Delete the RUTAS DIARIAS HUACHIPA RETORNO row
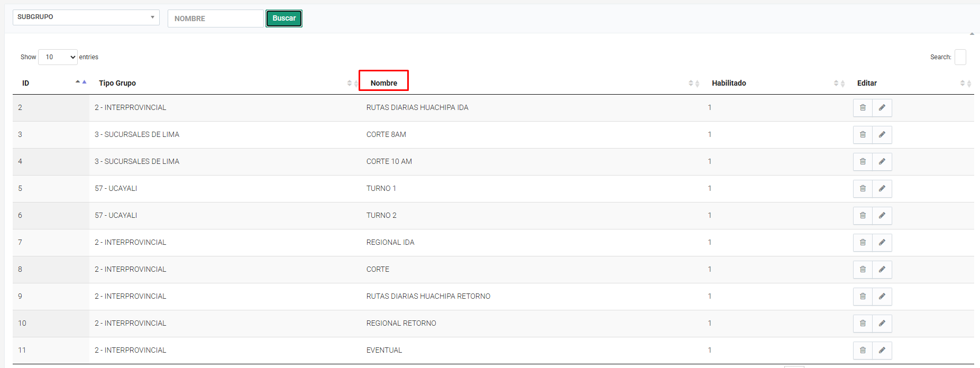This screenshot has width=980, height=368. (x=863, y=297)
